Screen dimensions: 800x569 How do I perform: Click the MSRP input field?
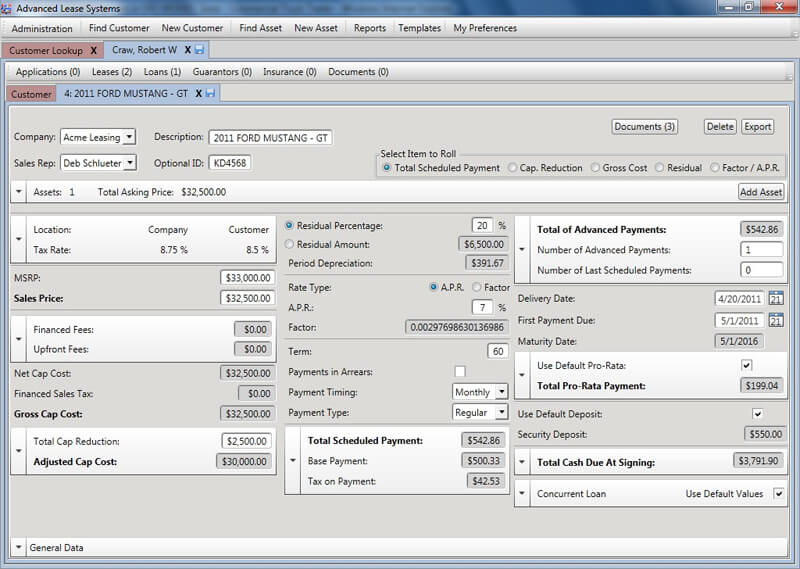(247, 278)
